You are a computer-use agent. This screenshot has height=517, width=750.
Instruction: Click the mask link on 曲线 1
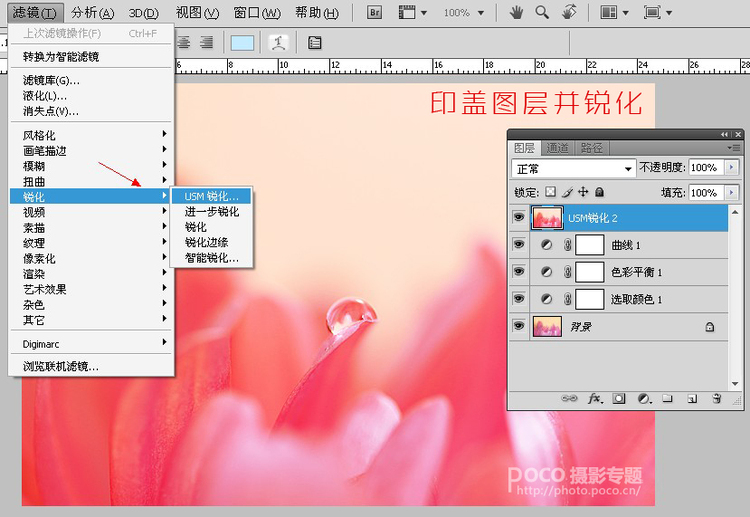567,245
